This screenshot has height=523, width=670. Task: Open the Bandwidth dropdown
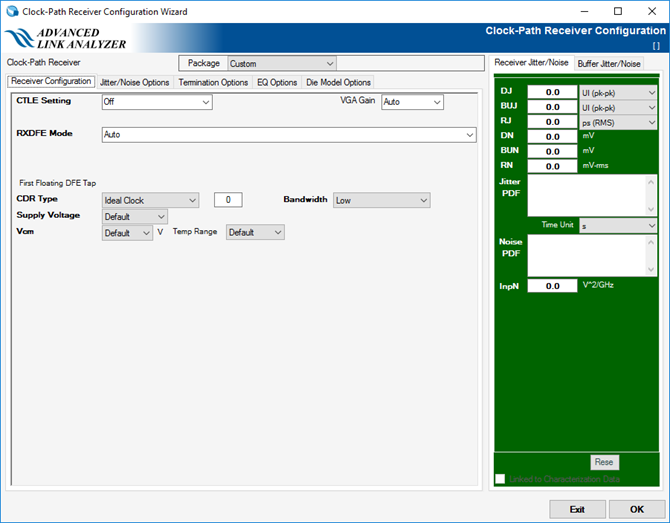[x=381, y=200]
